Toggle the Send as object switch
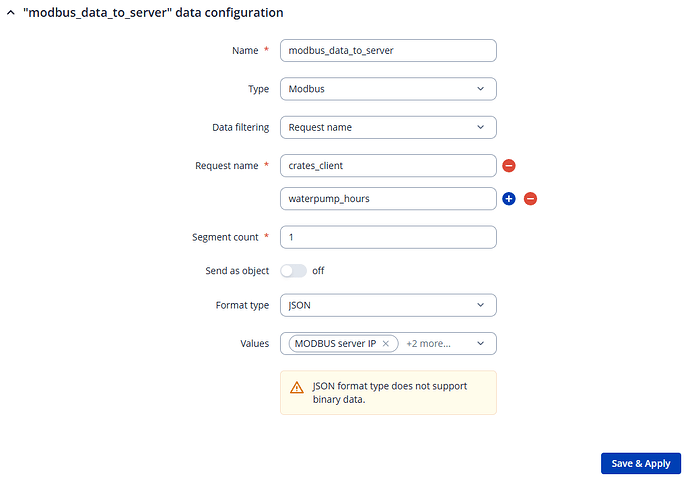Viewport: 690px width, 484px height. pyautogui.click(x=294, y=270)
